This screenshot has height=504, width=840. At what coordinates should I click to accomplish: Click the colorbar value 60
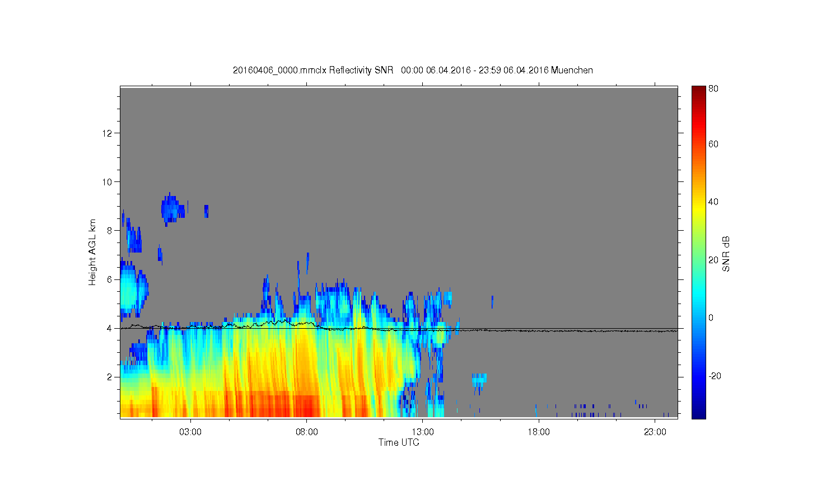[713, 144]
